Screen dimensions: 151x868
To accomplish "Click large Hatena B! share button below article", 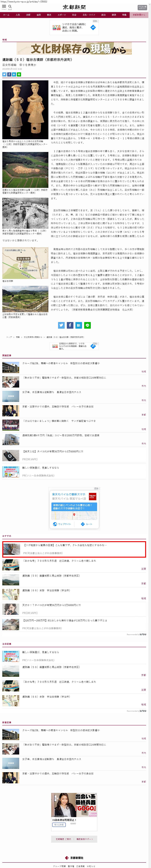I will (79, 325).
